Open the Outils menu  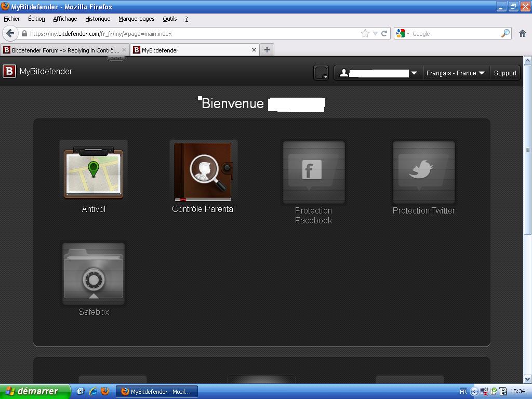170,19
